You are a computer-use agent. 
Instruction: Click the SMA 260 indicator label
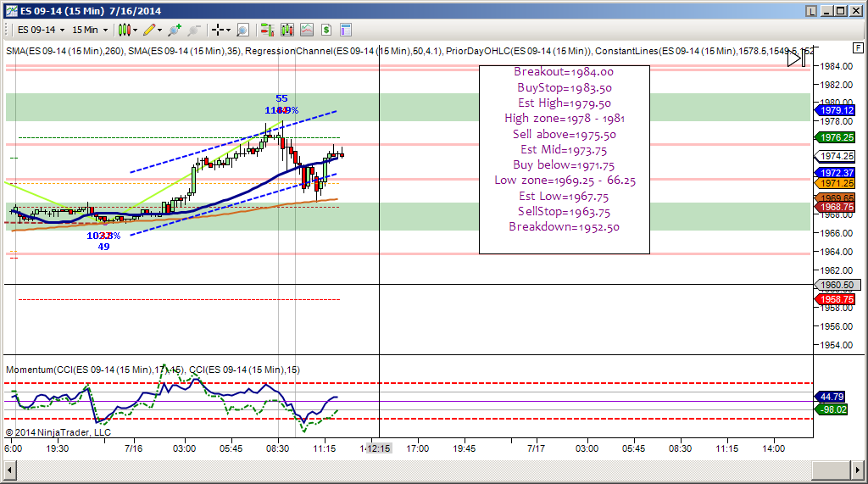click(x=64, y=51)
